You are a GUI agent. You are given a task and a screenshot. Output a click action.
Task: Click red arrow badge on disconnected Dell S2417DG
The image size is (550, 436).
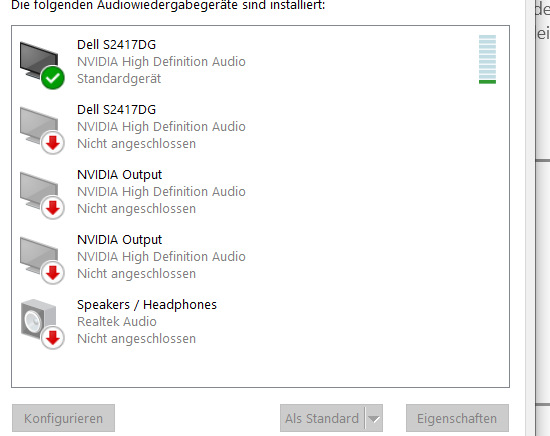pyautogui.click(x=53, y=143)
